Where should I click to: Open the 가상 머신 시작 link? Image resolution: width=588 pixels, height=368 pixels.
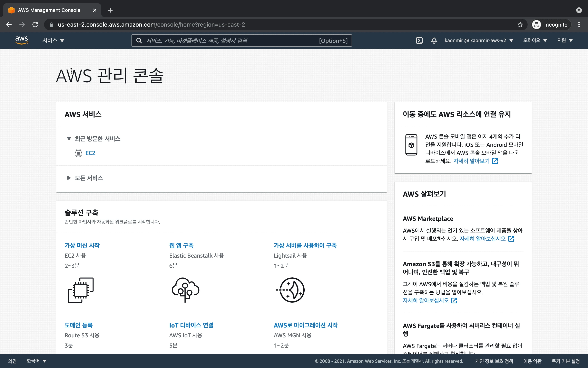[x=82, y=246]
